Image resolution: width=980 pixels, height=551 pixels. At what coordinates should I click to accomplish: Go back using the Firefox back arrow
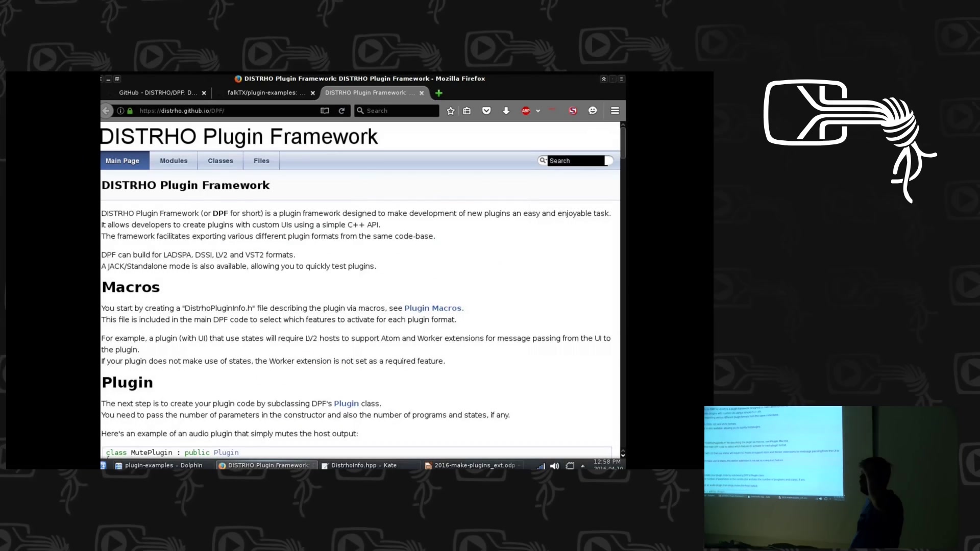tap(106, 111)
